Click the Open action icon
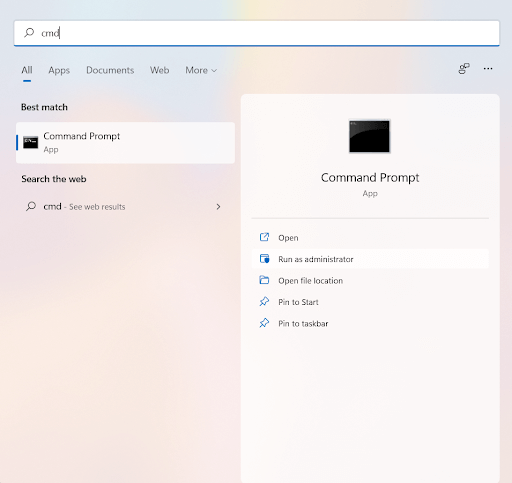This screenshot has height=483, width=512. 264,237
